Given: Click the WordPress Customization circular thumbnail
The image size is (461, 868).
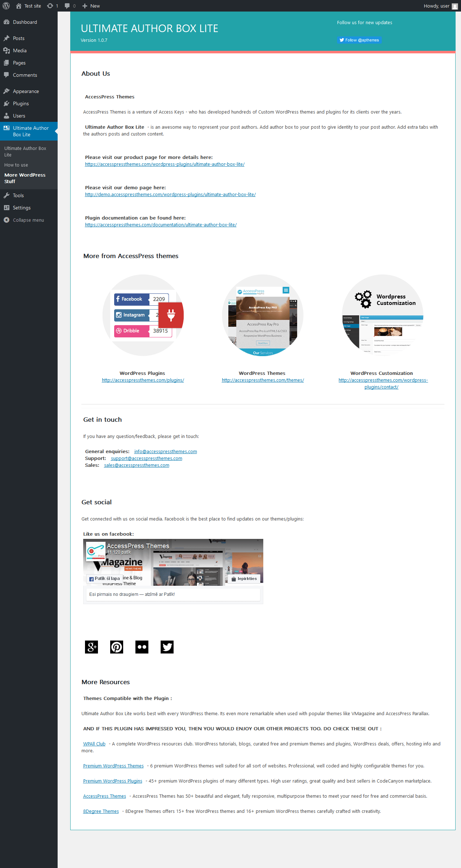Looking at the screenshot, I should 382,315.
